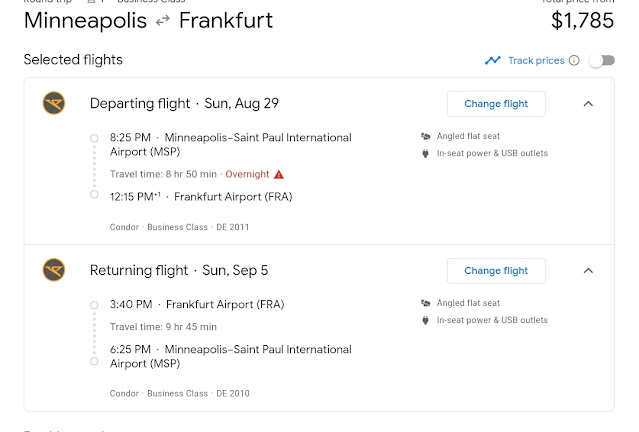
Task: Click the angled flat seat icon for returning flight
Action: [x=426, y=303]
